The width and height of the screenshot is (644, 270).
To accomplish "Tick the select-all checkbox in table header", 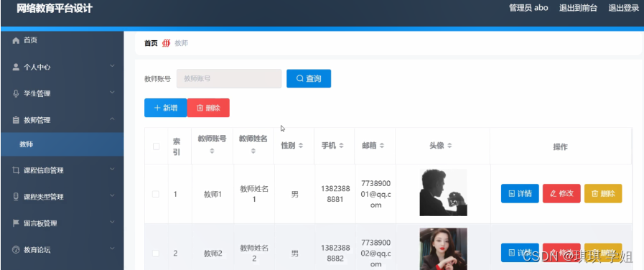I will pyautogui.click(x=156, y=146).
